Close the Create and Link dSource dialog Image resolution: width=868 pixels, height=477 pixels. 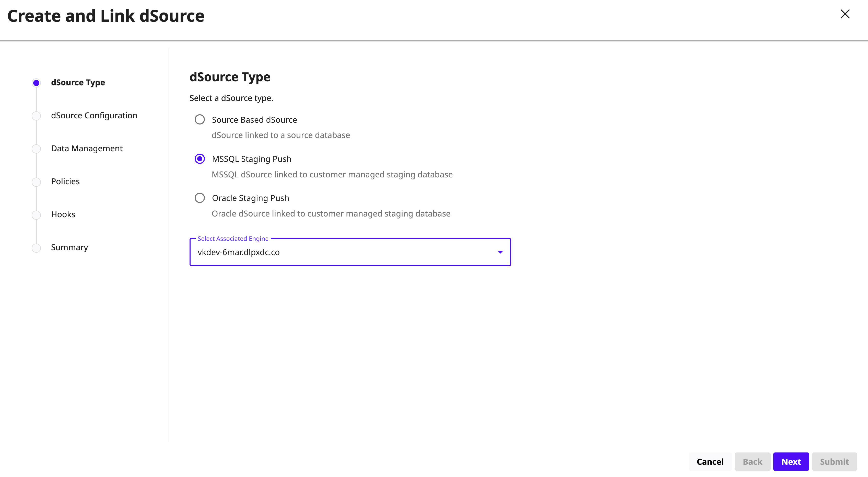coord(845,14)
